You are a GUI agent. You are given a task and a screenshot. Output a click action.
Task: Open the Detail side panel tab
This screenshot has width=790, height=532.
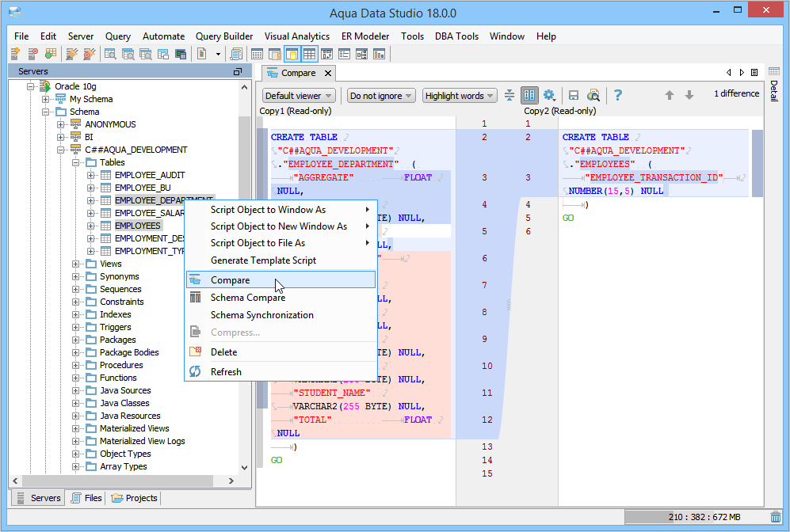pos(774,85)
